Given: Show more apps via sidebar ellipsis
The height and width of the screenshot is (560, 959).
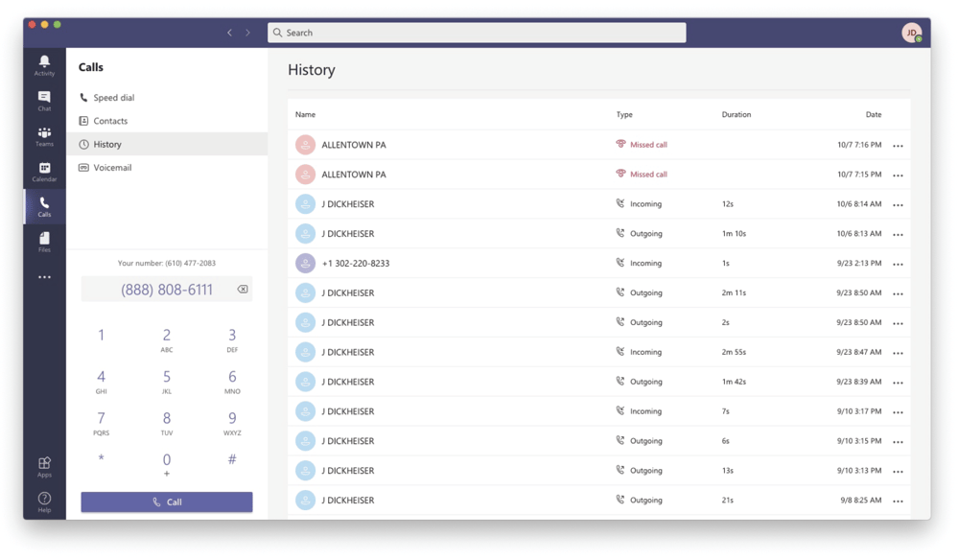Looking at the screenshot, I should click(44, 277).
